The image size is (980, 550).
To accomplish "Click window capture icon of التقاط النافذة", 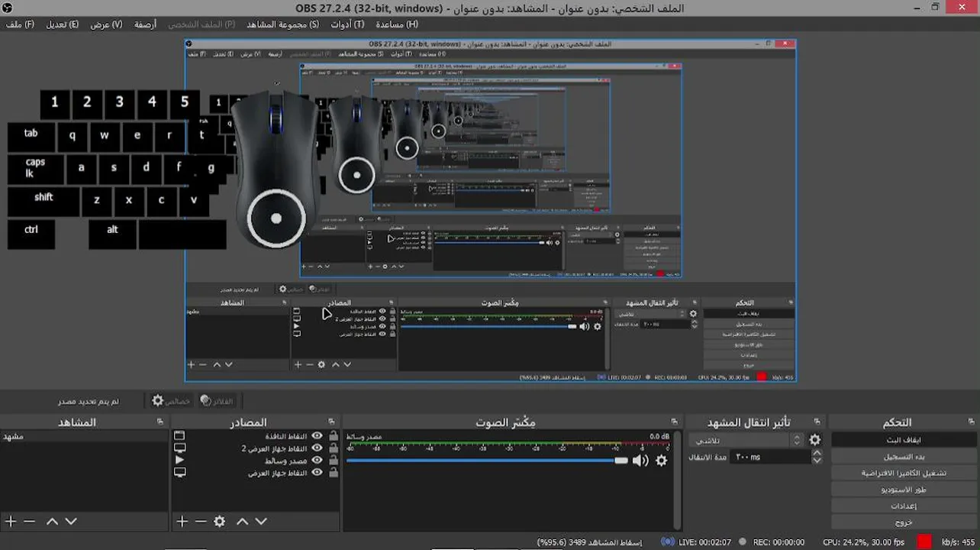I will [180, 436].
